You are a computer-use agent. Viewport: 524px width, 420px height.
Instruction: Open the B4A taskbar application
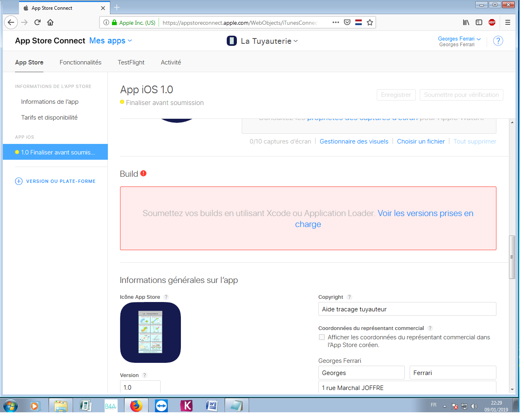[x=110, y=405]
